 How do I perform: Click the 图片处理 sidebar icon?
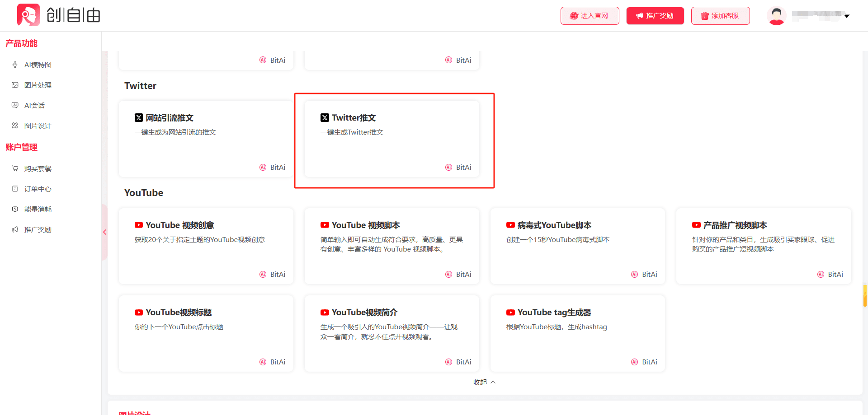pyautogui.click(x=15, y=85)
